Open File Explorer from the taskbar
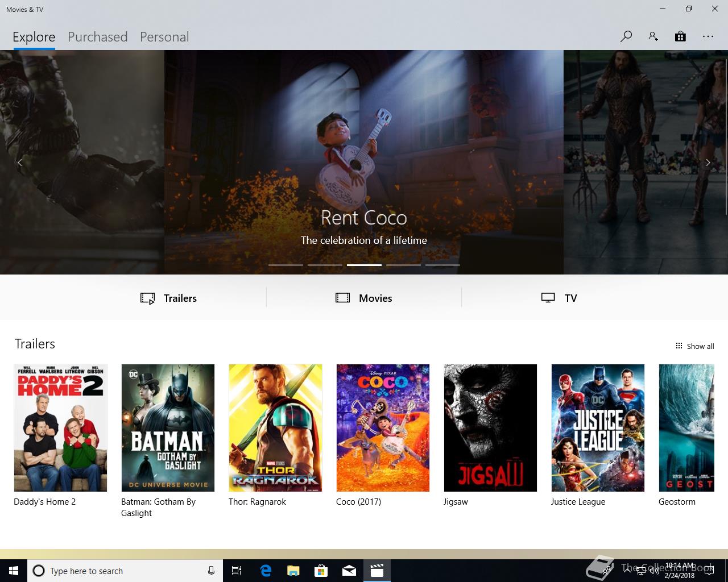This screenshot has height=582, width=728. (293, 571)
